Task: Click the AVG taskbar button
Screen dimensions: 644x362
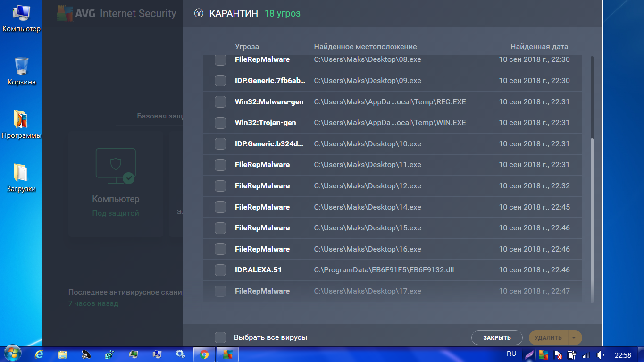Action: (228, 354)
